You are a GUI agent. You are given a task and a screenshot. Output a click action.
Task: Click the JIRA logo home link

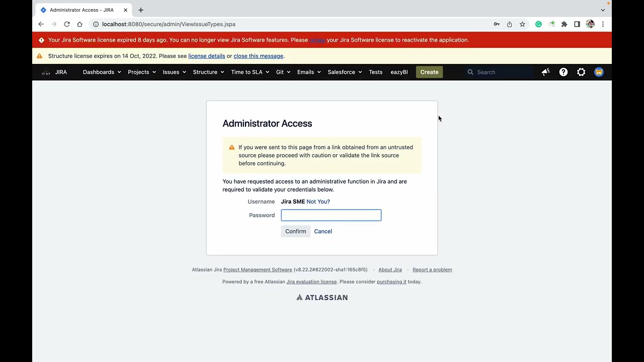(54, 72)
